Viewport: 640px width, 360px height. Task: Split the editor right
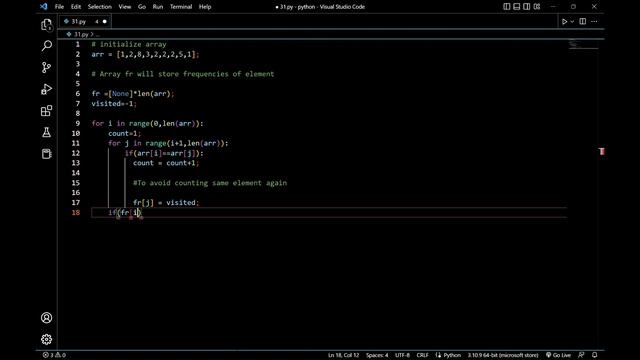pyautogui.click(x=583, y=22)
